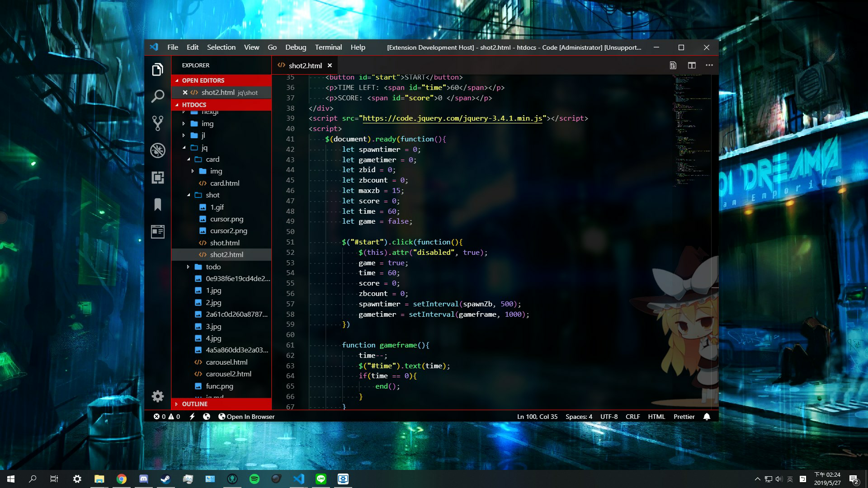The image size is (868, 488).
Task: Open Spotify from the taskbar
Action: 255,479
